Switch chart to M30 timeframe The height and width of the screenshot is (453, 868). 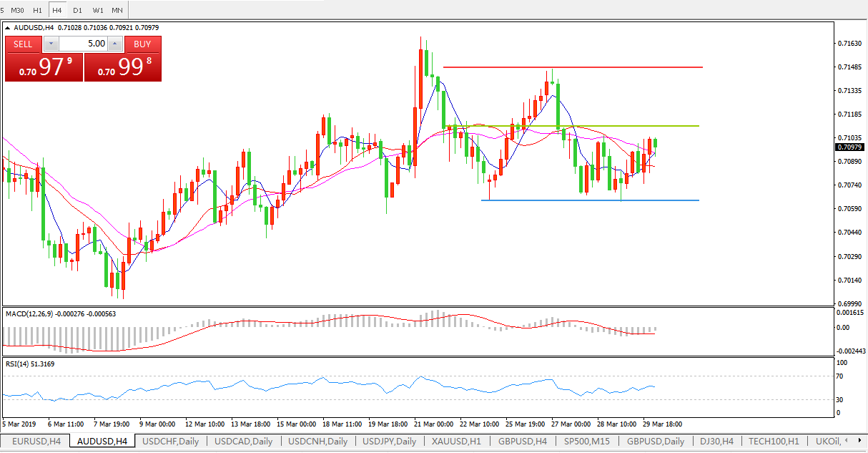pyautogui.click(x=17, y=10)
